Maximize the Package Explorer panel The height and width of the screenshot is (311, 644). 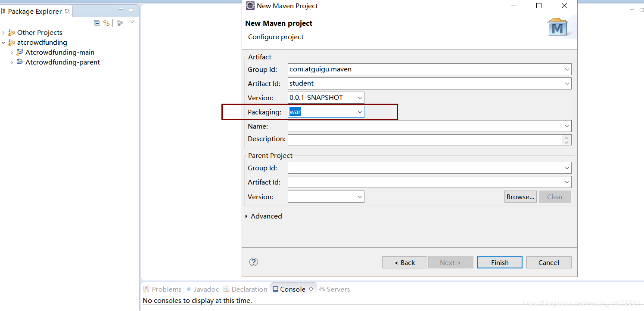pyautogui.click(x=131, y=9)
